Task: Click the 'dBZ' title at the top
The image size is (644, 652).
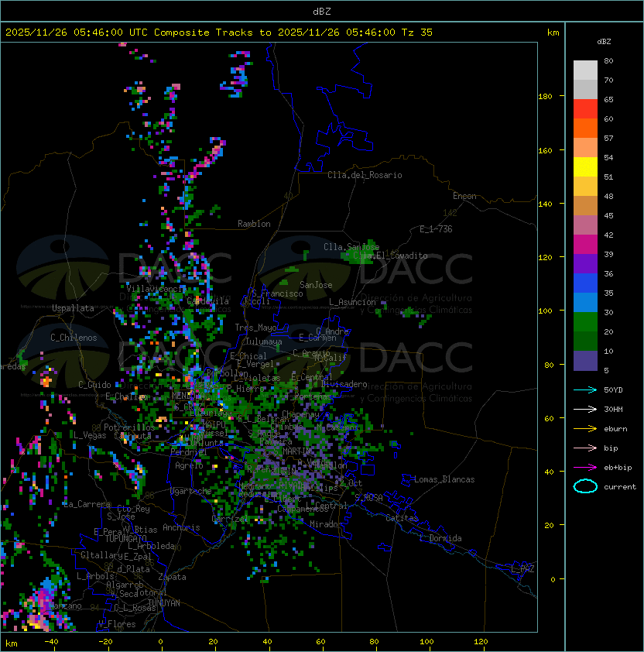Action: [x=322, y=12]
